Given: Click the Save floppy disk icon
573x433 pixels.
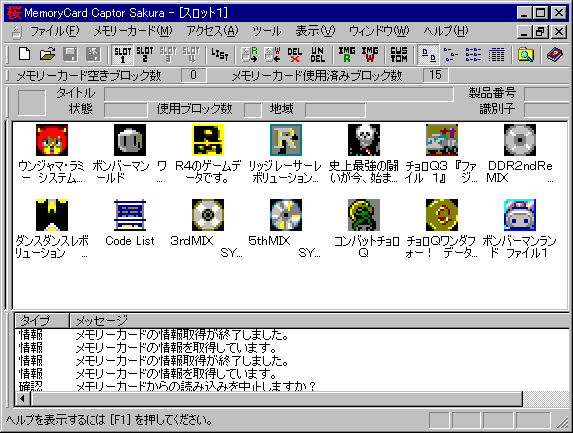Looking at the screenshot, I should [x=70, y=54].
